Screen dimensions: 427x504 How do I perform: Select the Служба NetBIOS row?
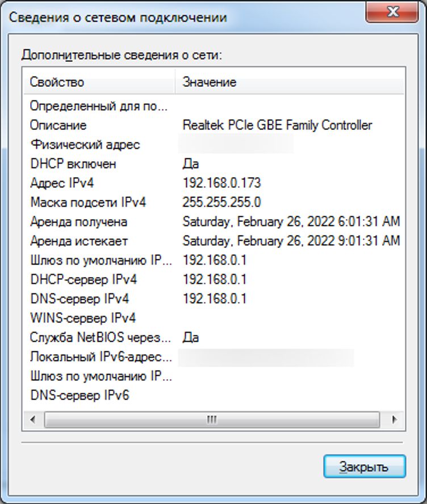pos(100,338)
